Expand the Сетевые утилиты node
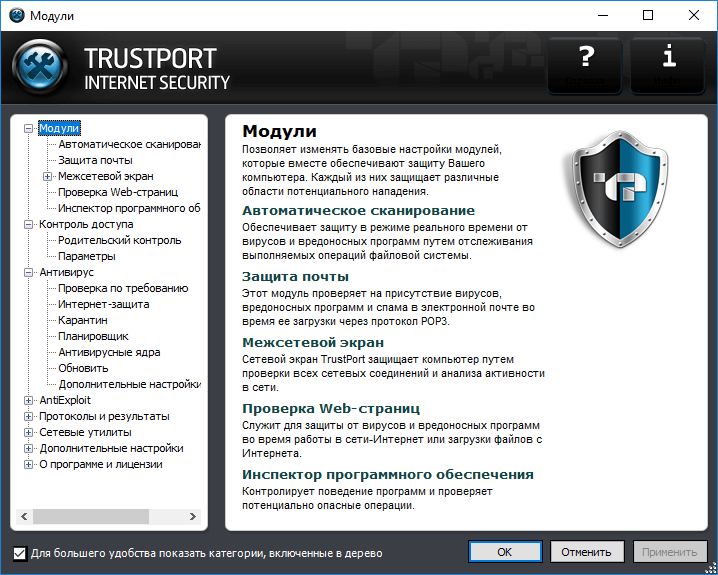The image size is (718, 575). (28, 433)
